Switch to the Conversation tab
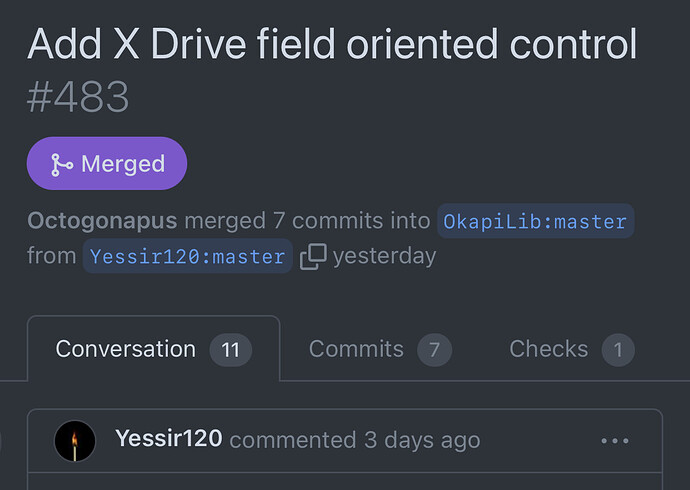Screen dimensions: 690x490 click(154, 349)
